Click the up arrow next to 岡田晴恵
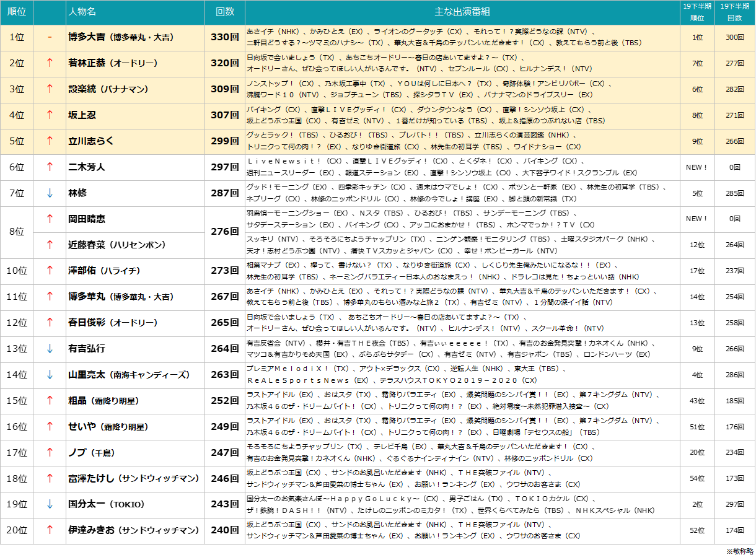The image size is (756, 560). (x=50, y=219)
